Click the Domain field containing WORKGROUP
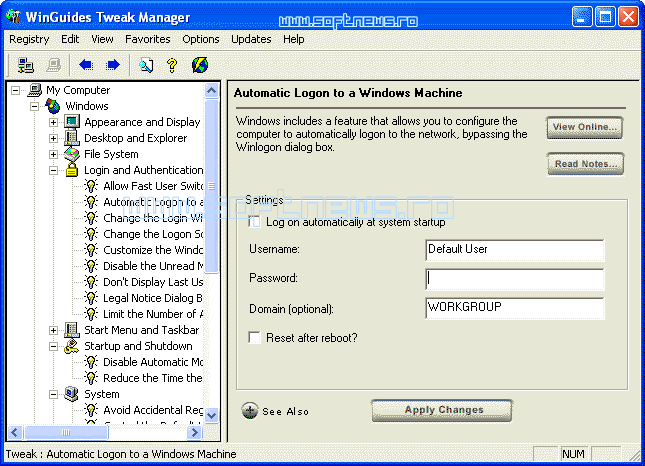645x466 pixels. [515, 308]
